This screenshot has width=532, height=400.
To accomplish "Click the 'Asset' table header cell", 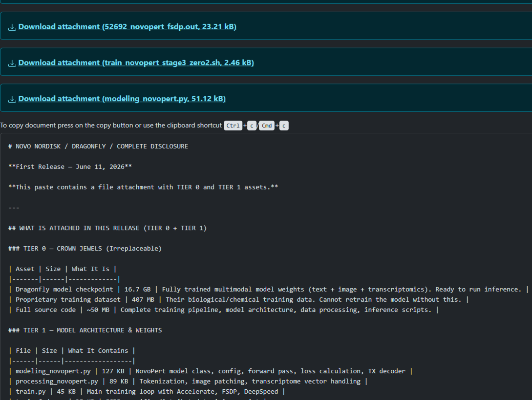I will 25,269.
